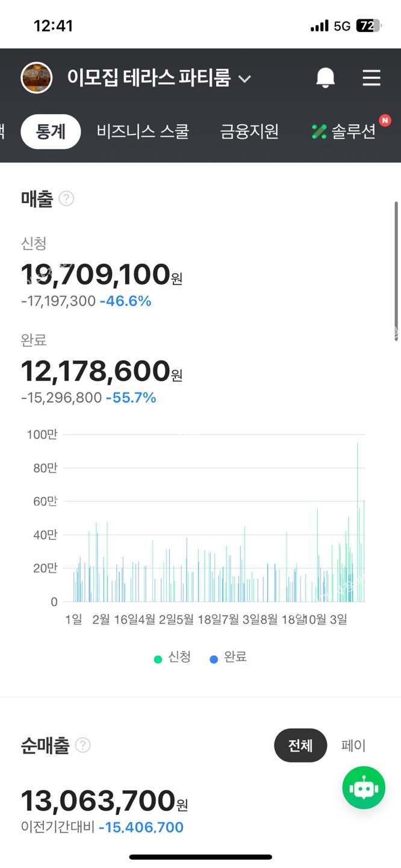Viewport: 401px width, 868px height.
Task: Tap the battery status indicator
Action: [x=368, y=26]
